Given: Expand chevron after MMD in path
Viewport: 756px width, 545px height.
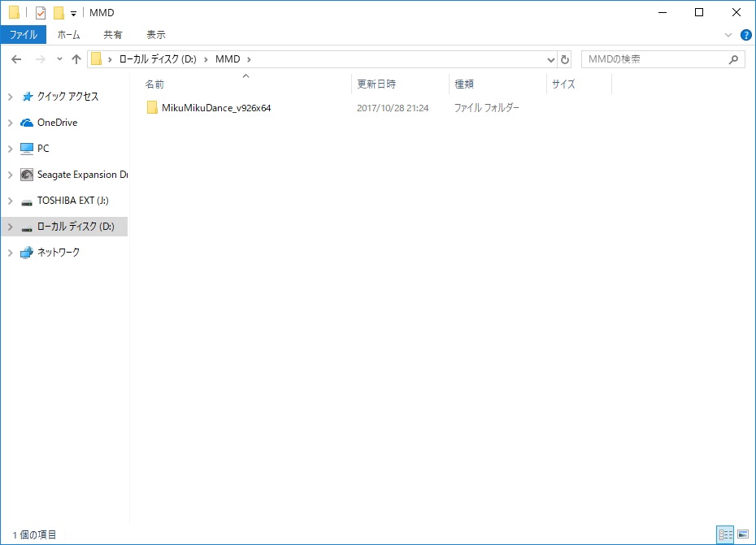Looking at the screenshot, I should coord(249,59).
